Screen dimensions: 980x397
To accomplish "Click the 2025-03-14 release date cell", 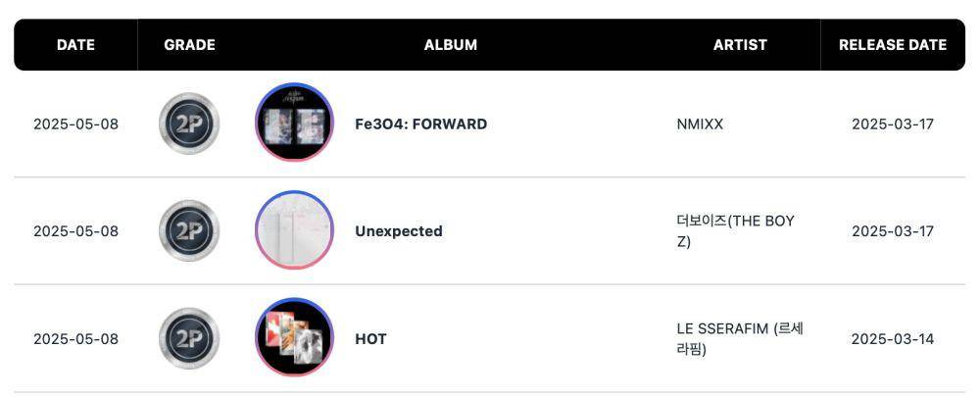I will pos(893,339).
